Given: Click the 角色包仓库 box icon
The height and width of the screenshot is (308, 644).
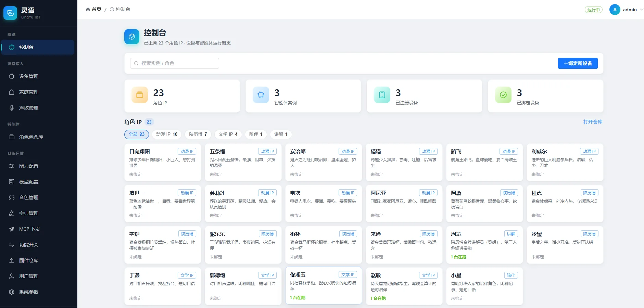Looking at the screenshot, I should [12, 137].
